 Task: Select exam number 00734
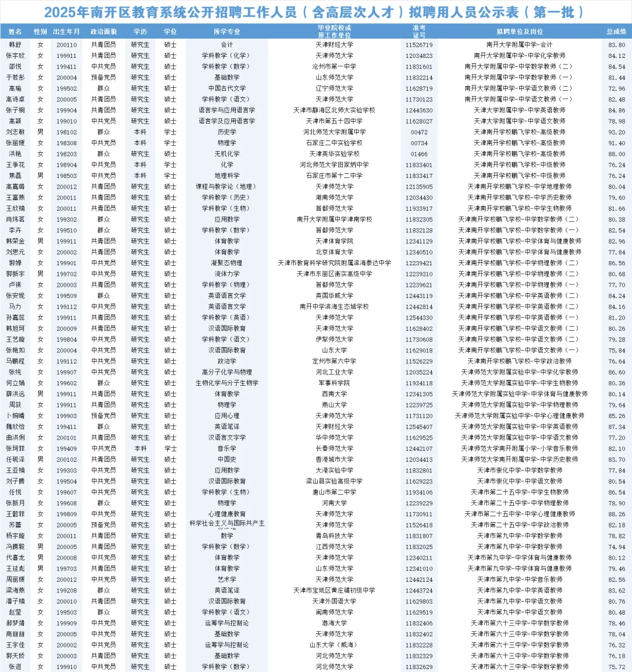click(x=418, y=143)
